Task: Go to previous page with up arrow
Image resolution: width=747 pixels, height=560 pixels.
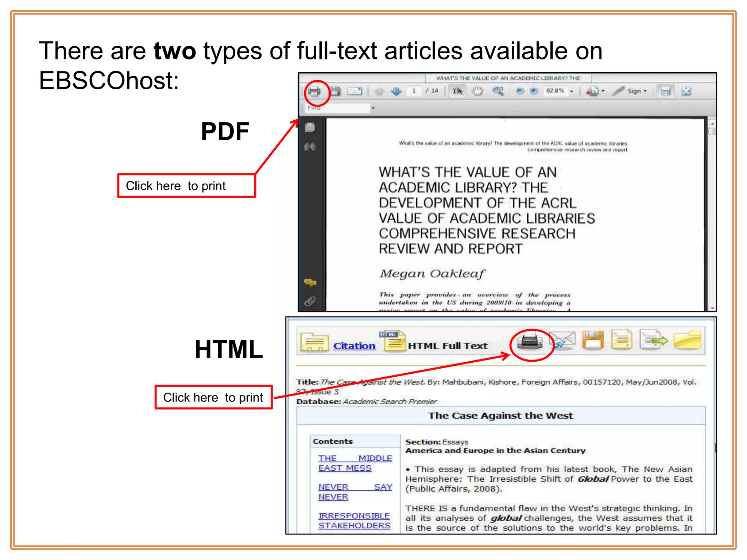Action: (380, 91)
